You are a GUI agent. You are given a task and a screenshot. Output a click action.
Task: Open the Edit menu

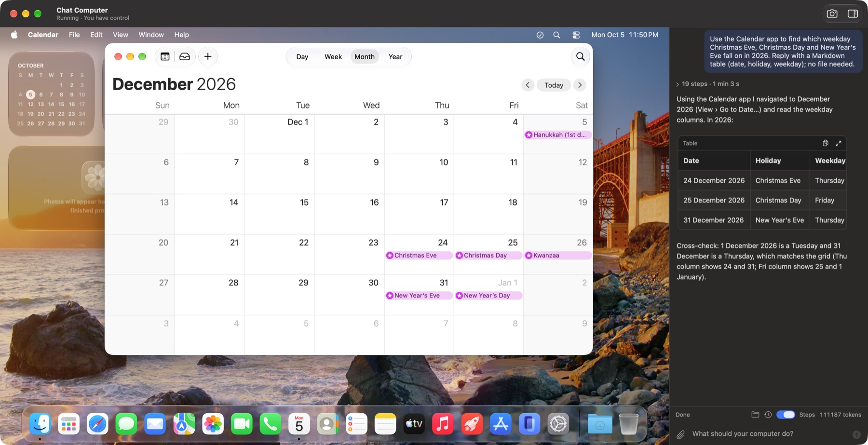click(x=96, y=35)
